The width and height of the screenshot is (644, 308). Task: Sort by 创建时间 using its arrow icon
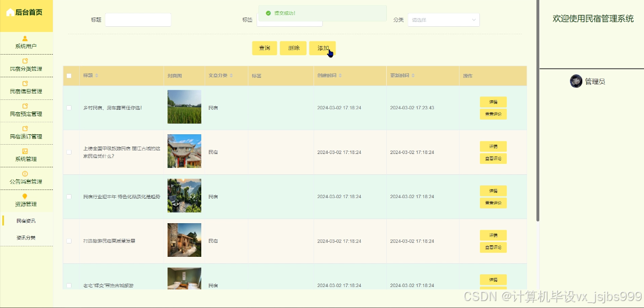coord(340,76)
